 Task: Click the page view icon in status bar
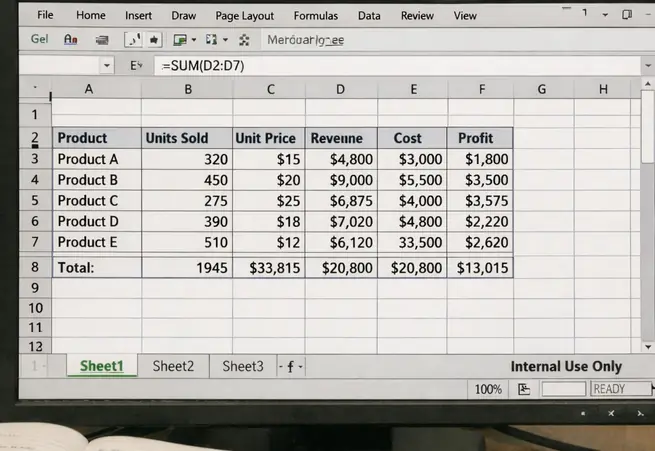(524, 389)
